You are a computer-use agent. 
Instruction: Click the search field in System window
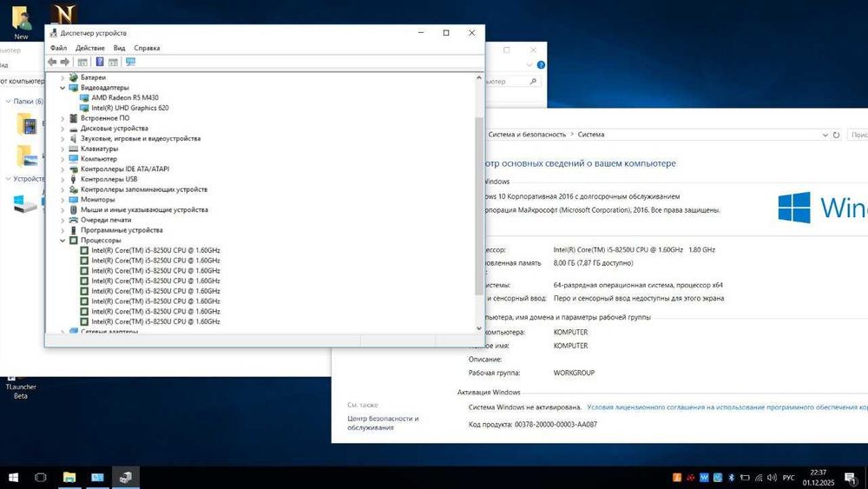coord(858,135)
